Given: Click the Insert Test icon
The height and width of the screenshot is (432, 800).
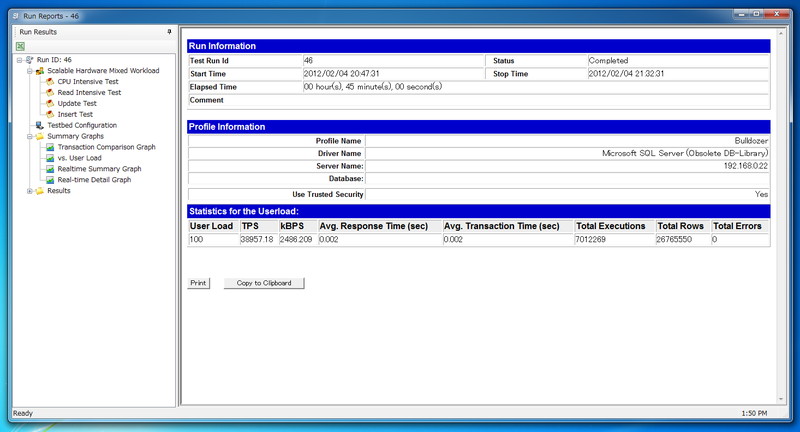Looking at the screenshot, I should click(x=50, y=114).
